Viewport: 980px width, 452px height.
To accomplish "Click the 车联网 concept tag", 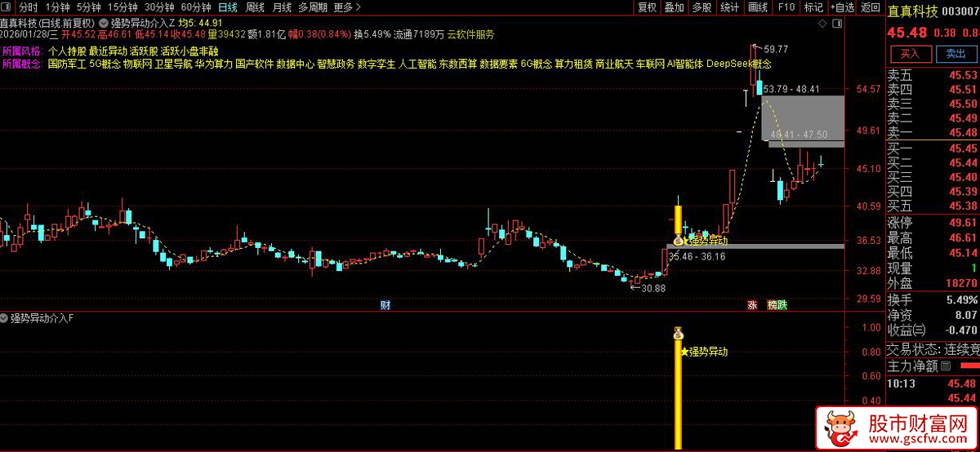I will pos(650,63).
